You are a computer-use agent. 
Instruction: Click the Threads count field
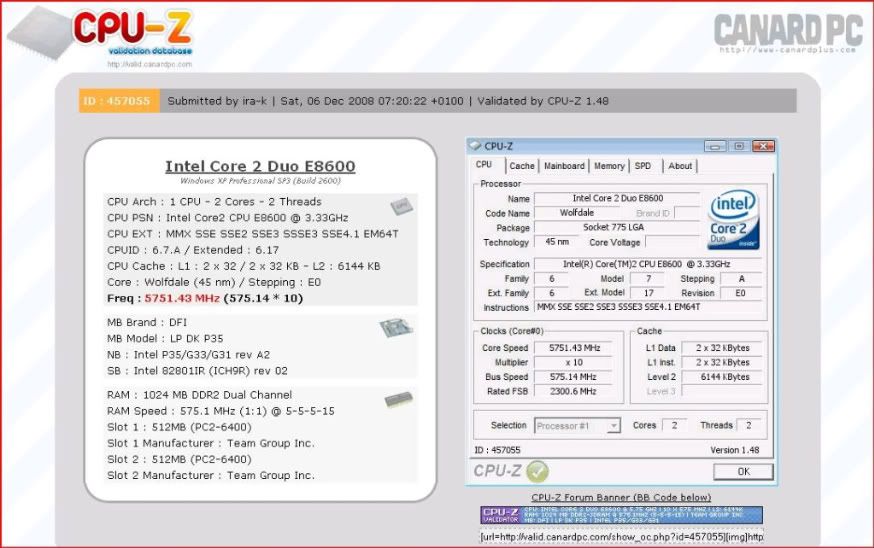749,425
